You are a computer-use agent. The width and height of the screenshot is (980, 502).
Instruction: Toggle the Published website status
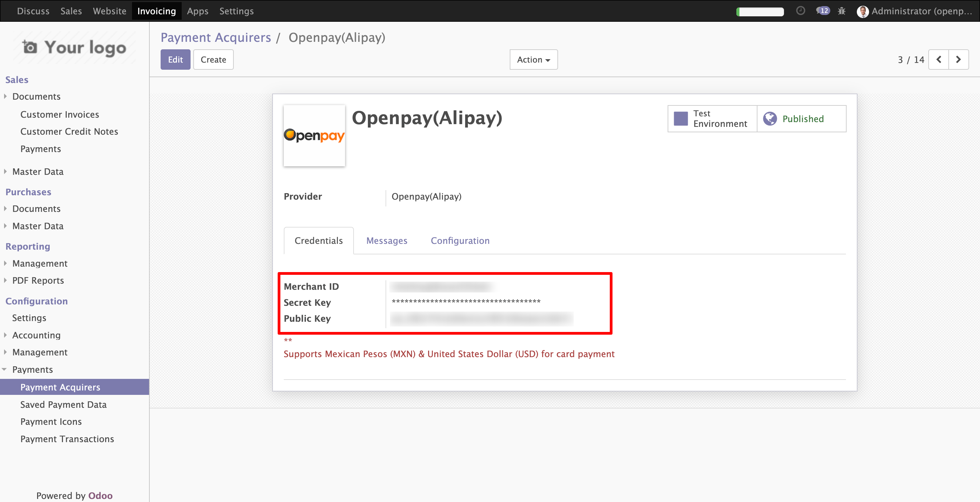[802, 119]
